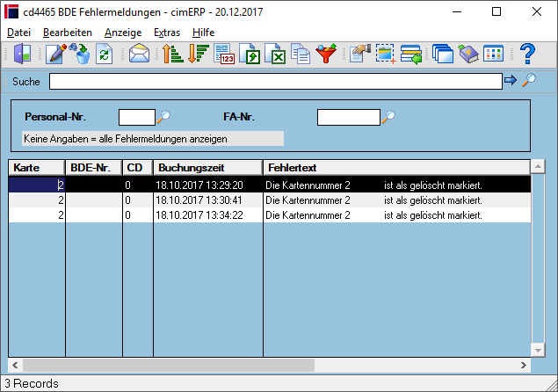Image resolution: width=558 pixels, height=392 pixels.
Task: Click the magnifier next to FA-Nr. field
Action: click(388, 117)
